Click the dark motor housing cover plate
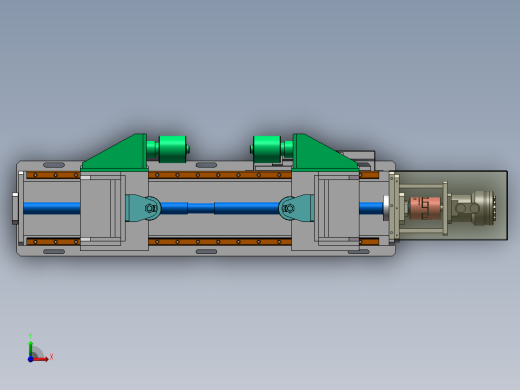520x390 pixels. click(x=453, y=205)
